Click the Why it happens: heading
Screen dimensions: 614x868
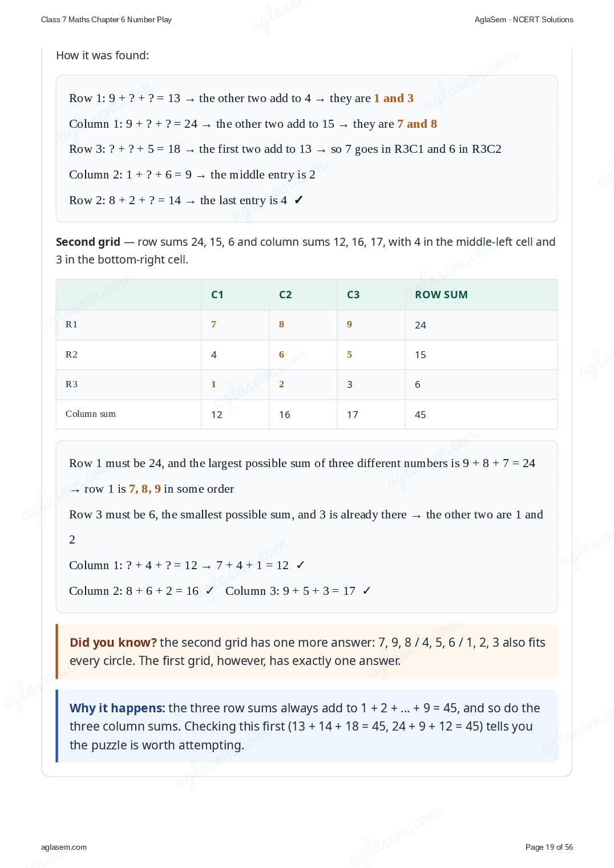(117, 708)
